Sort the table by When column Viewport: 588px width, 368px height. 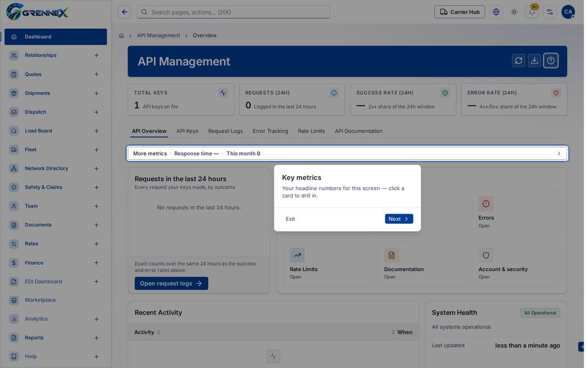pyautogui.click(x=402, y=332)
